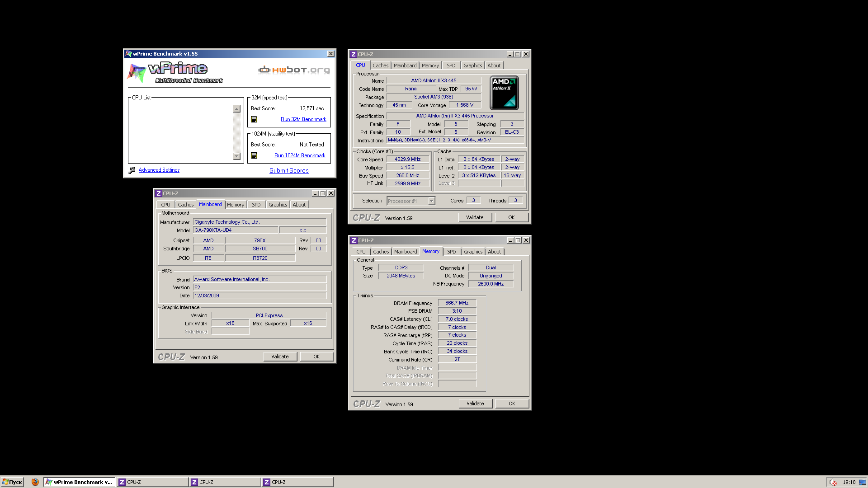Image resolution: width=868 pixels, height=488 pixels.
Task: Switch to SPD tab in the Mainboard window
Action: pyautogui.click(x=256, y=205)
